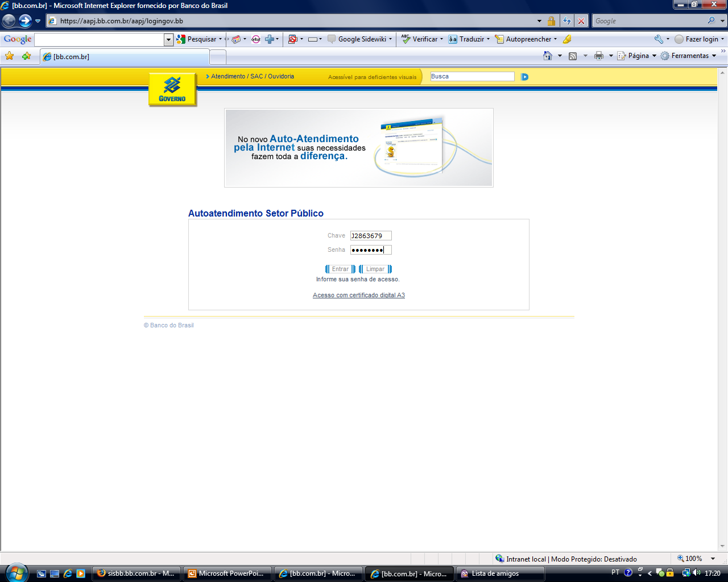Click the yellow highlighter icon
The width and height of the screenshot is (728, 582).
click(x=567, y=39)
